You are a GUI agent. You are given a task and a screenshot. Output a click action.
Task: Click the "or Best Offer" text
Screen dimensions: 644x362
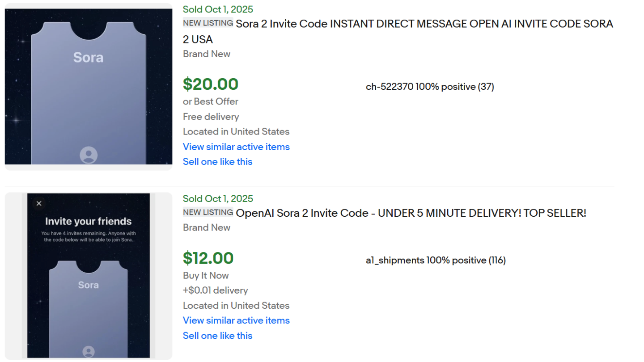(x=211, y=101)
